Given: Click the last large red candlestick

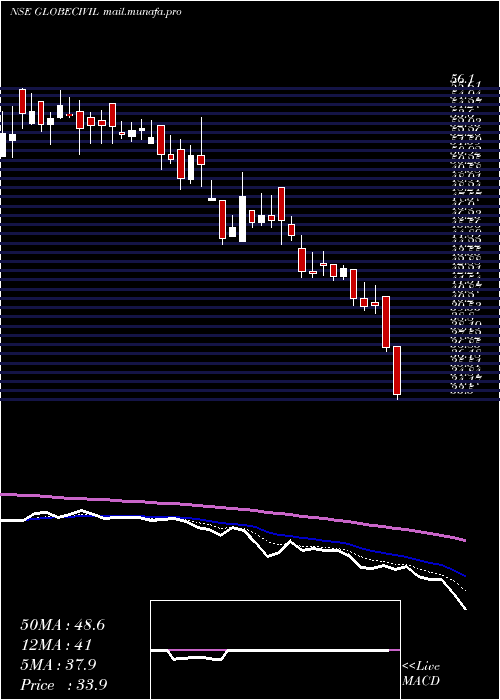Looking at the screenshot, I should click(x=397, y=371).
